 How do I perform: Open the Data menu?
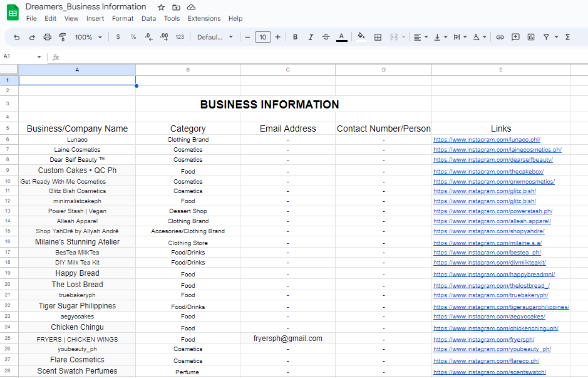click(148, 18)
